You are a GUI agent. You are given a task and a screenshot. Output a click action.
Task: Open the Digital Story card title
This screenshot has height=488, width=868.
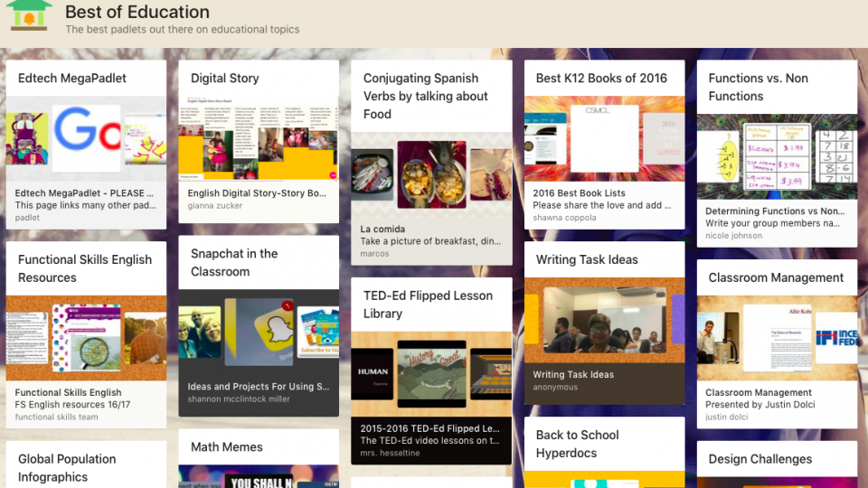(x=225, y=78)
